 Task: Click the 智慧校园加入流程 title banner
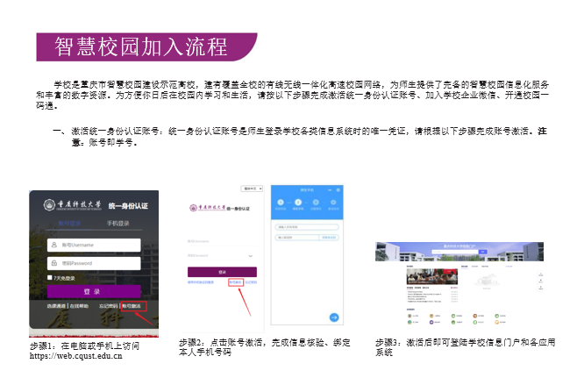pyautogui.click(x=146, y=47)
